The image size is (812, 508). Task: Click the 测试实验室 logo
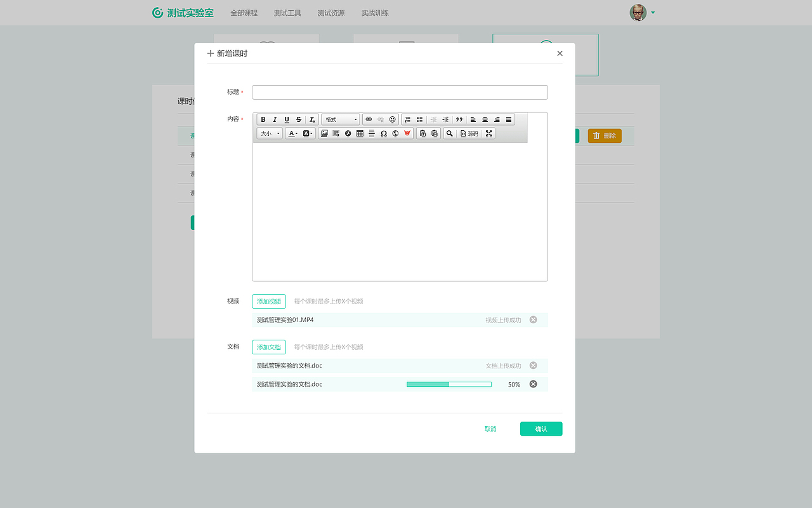[x=183, y=13]
